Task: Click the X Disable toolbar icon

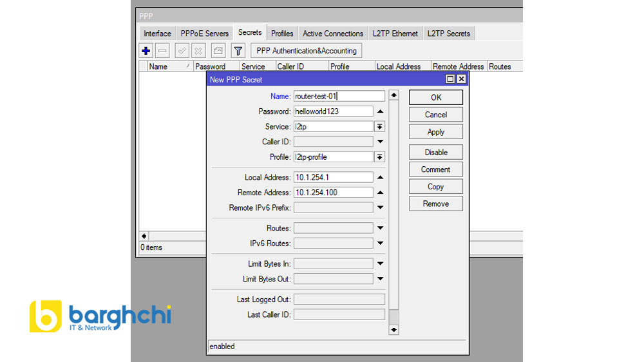Action: pyautogui.click(x=198, y=51)
